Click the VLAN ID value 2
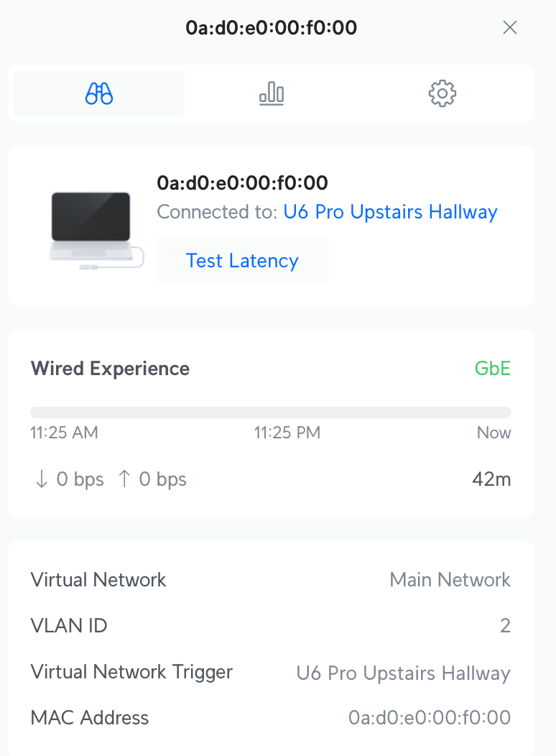This screenshot has width=556, height=756. click(505, 626)
